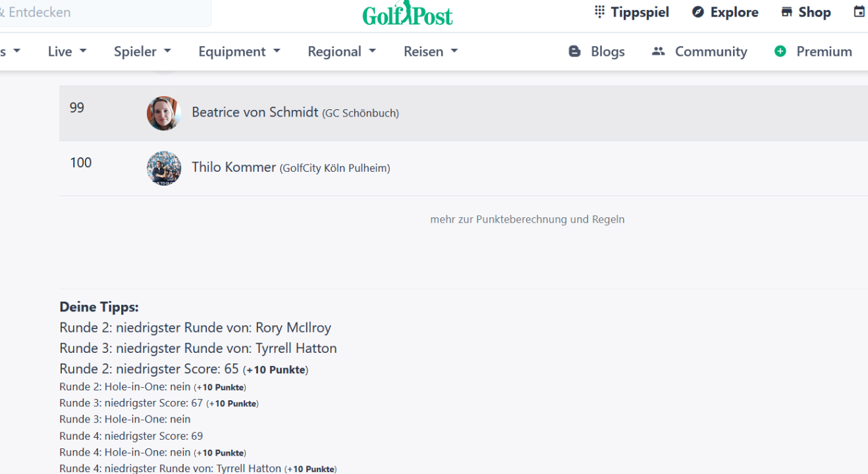Click the Shop storefront icon
The image size is (868, 474).
tap(786, 12)
